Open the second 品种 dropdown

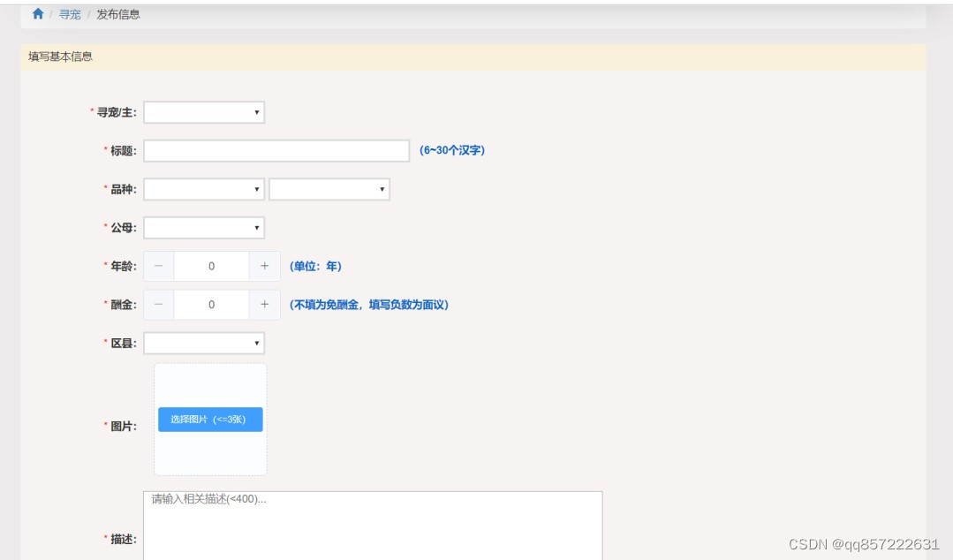[329, 189]
